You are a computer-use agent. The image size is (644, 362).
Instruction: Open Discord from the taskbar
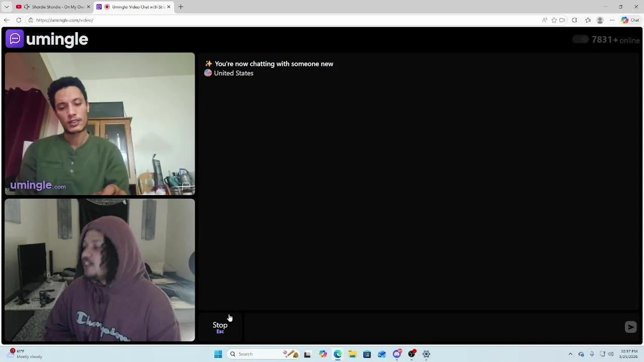point(397,354)
